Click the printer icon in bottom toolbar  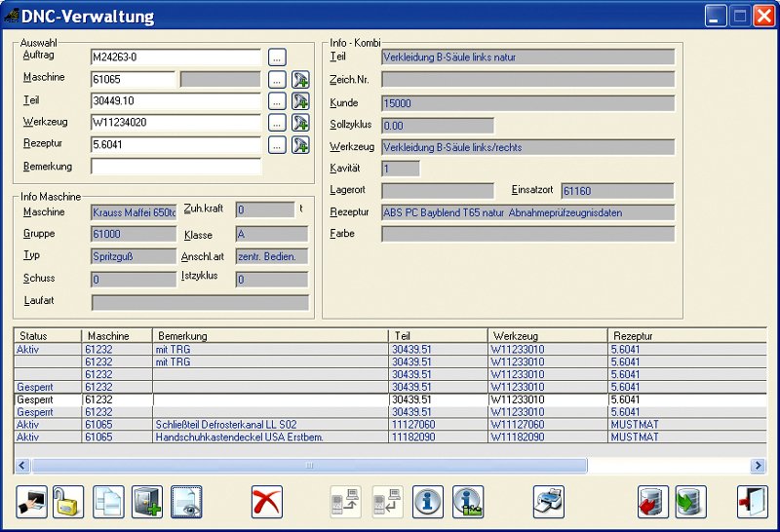tap(549, 502)
